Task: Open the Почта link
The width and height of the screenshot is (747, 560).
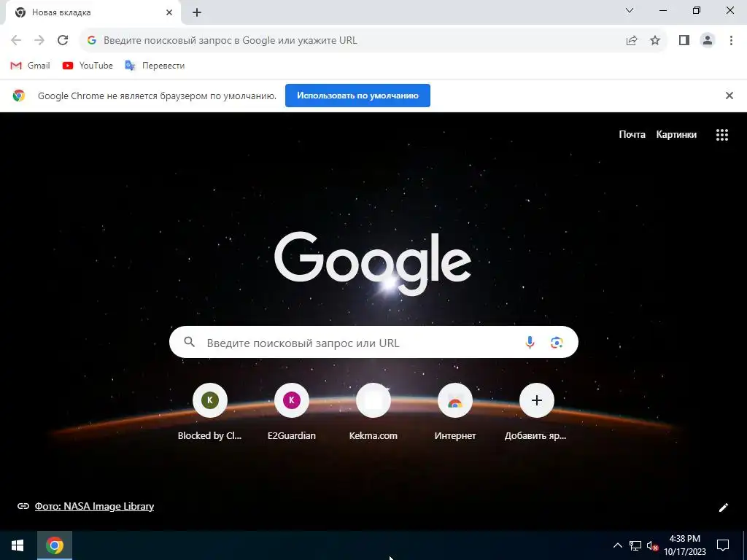Action: tap(632, 135)
